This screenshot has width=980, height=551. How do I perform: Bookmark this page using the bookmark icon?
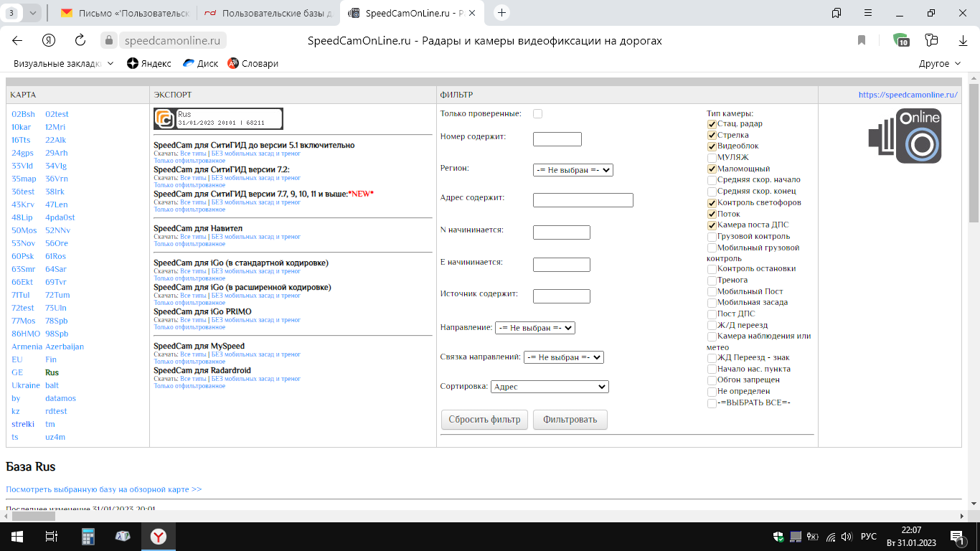pos(862,40)
